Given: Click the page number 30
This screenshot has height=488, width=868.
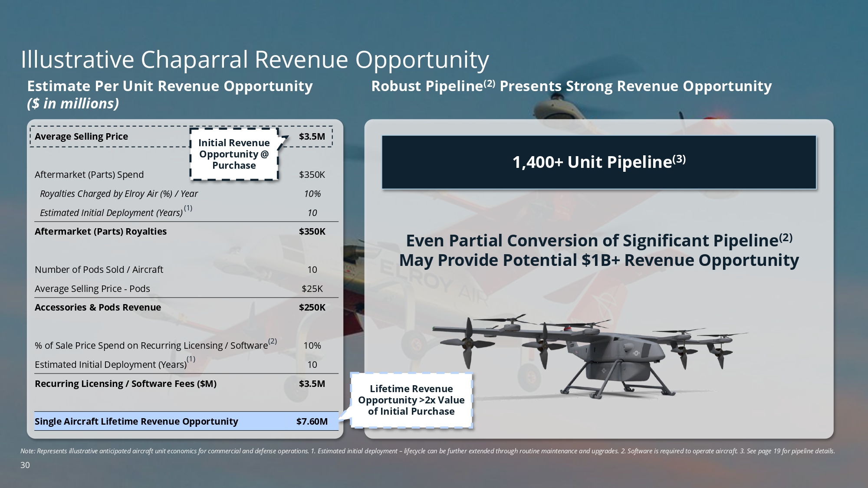Looking at the screenshot, I should 25,465.
